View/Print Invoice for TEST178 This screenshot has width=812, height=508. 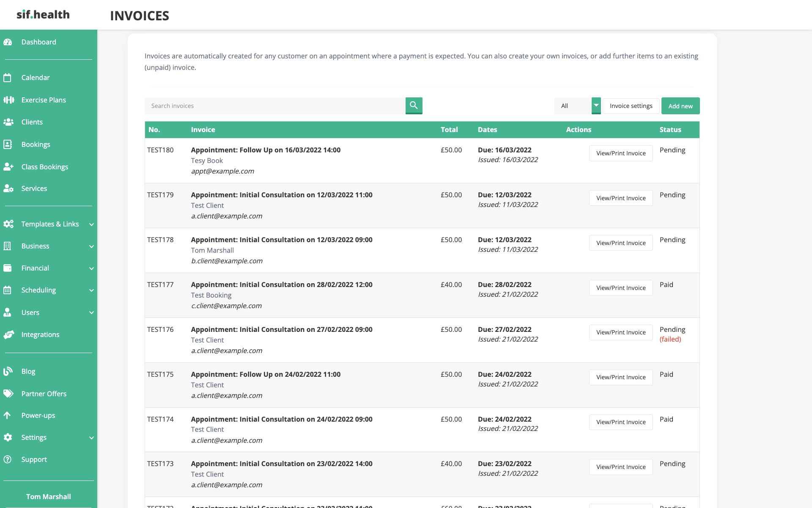pos(621,243)
